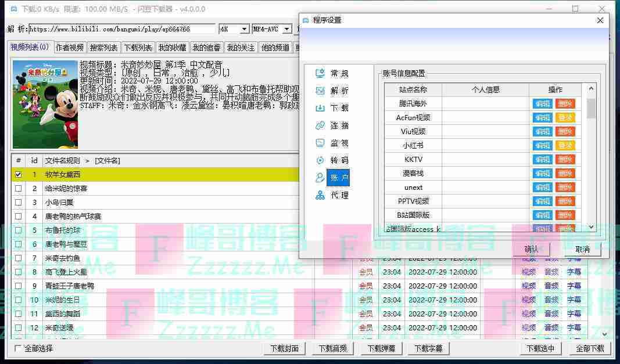
Task: Uncheck the 牧羊女黛西 episode checkbox
Action: (19, 174)
